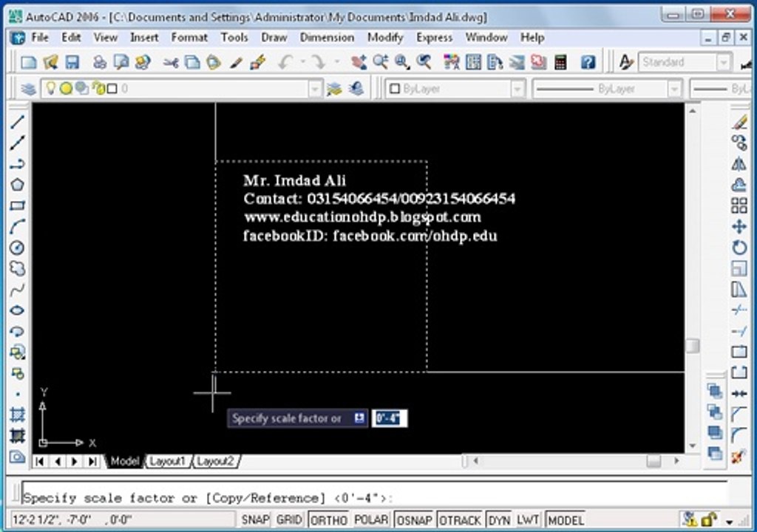
Task: Toggle ORTHO mode in status bar
Action: [329, 520]
